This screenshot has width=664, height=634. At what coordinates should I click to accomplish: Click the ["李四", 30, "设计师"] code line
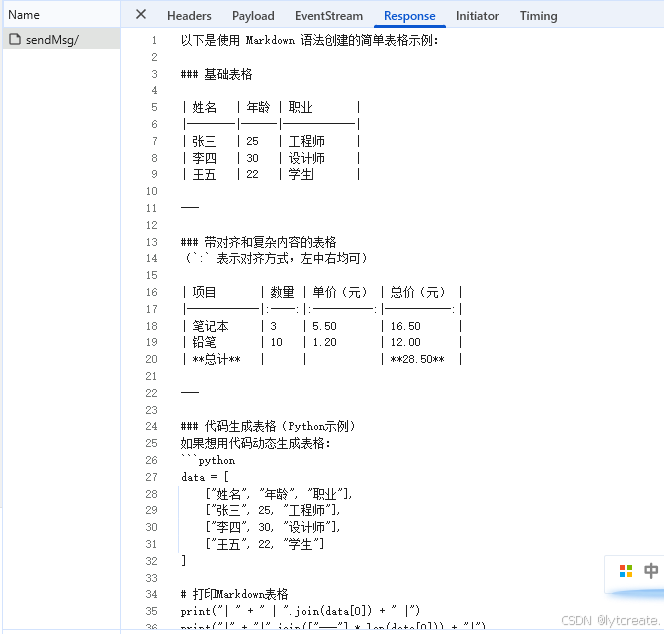273,527
